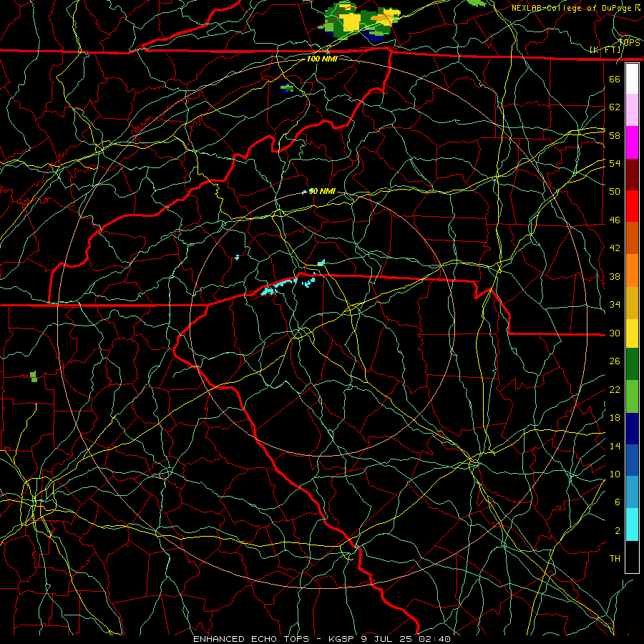Image resolution: width=644 pixels, height=644 pixels.
Task: Click the ENHANCED ECHO TOPS caption at the bottom
Action: point(321,639)
